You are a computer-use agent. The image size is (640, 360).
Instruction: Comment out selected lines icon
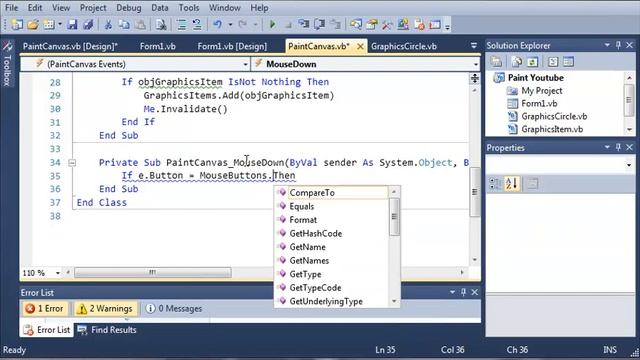tap(182, 25)
